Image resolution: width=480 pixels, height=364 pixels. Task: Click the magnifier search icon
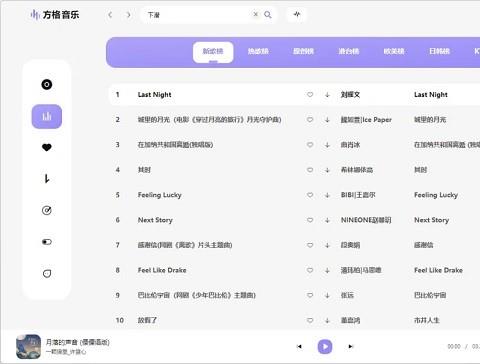pyautogui.click(x=268, y=15)
